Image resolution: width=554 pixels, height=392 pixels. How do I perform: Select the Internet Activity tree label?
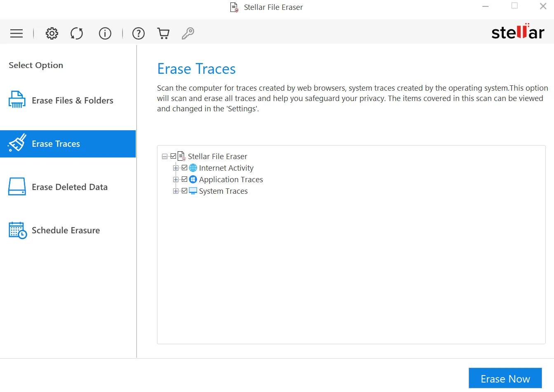click(226, 168)
